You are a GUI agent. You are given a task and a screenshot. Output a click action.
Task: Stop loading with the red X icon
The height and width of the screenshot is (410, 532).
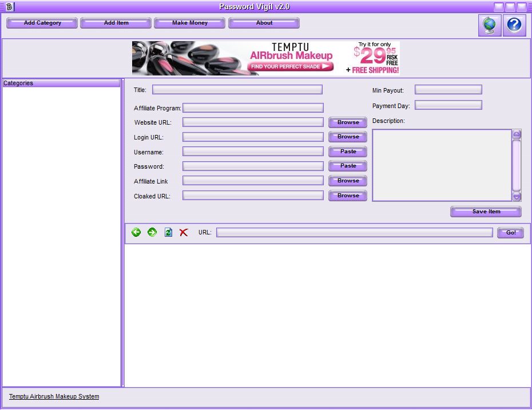(184, 232)
